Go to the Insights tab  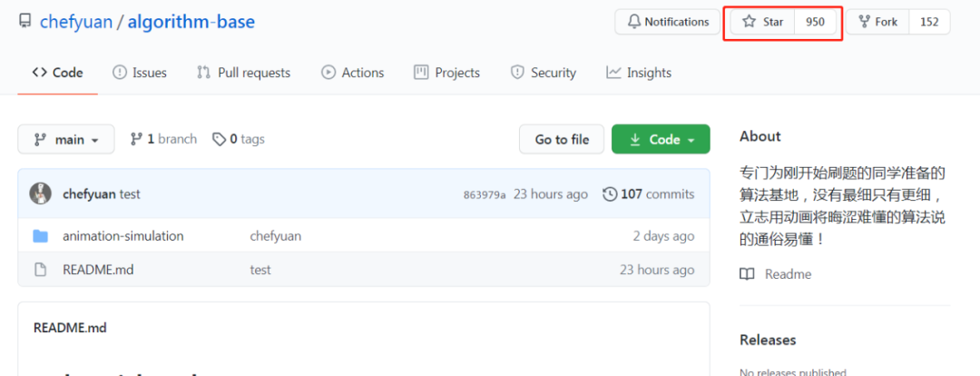pos(639,73)
